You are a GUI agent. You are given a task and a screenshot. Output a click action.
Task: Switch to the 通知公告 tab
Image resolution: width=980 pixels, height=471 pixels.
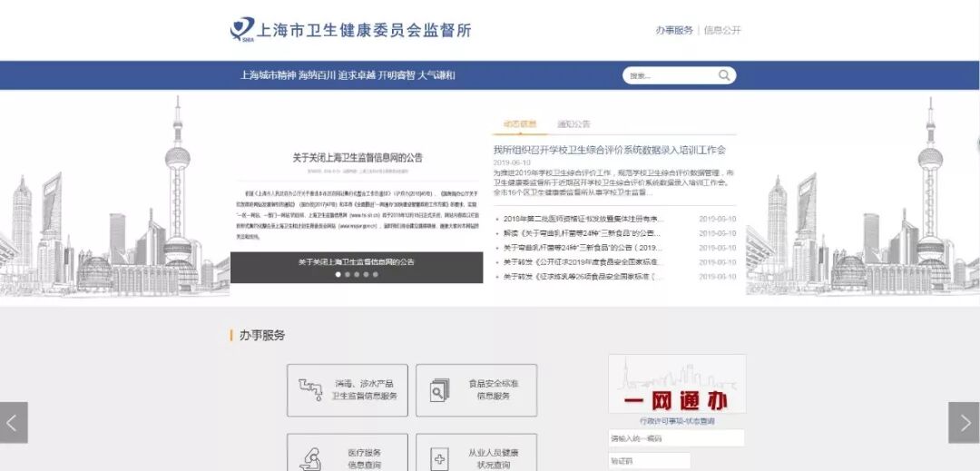pos(573,123)
